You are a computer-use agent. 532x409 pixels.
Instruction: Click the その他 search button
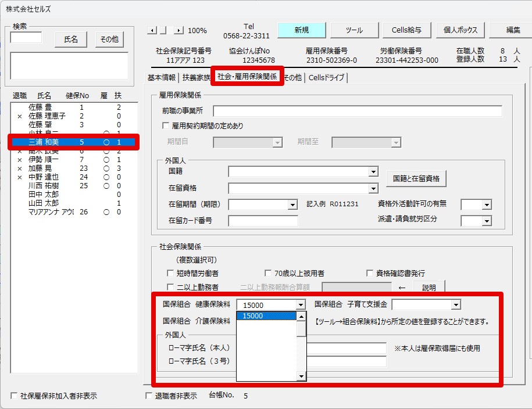coord(109,40)
